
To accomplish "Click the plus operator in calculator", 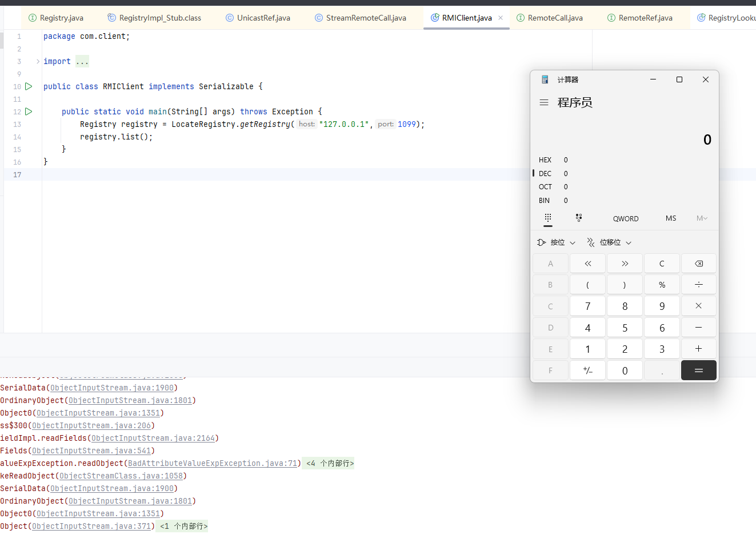I will click(698, 349).
